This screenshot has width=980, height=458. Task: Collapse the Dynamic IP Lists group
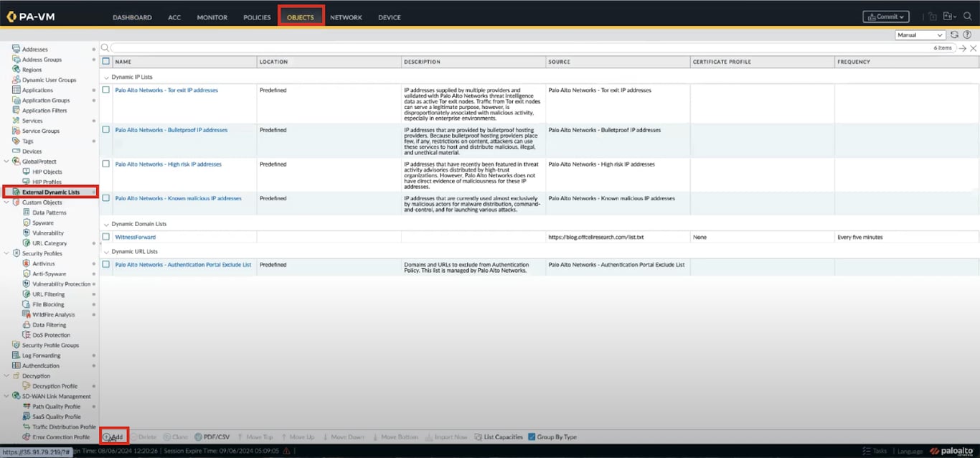pyautogui.click(x=106, y=77)
